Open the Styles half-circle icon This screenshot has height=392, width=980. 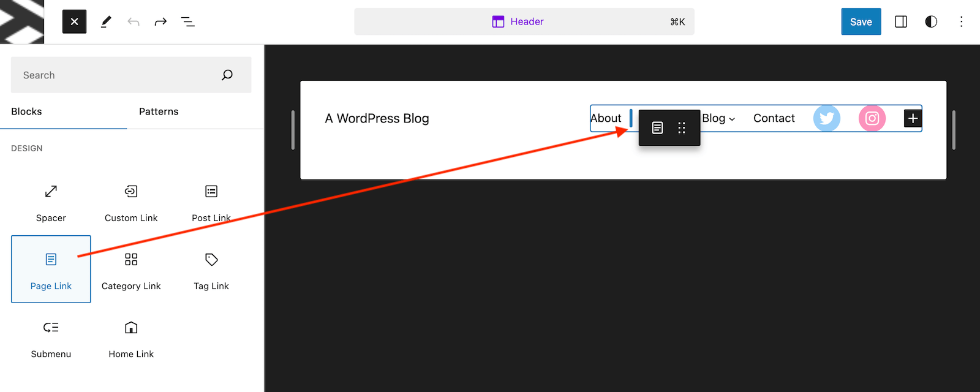(931, 21)
